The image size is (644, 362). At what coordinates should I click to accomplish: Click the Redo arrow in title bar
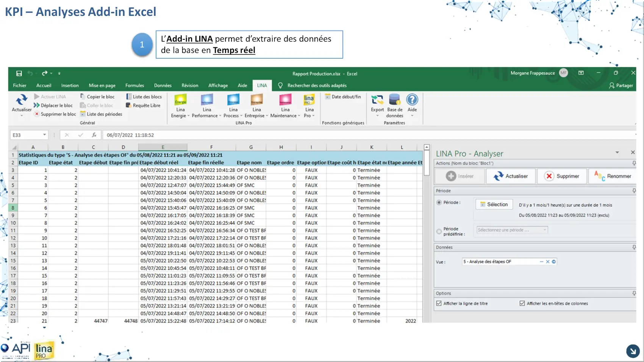(44, 73)
